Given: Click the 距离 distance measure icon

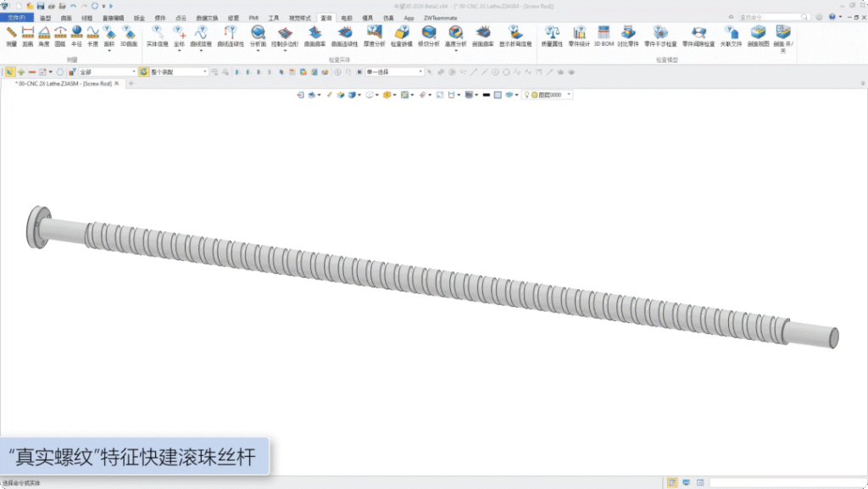Looking at the screenshot, I should (27, 35).
